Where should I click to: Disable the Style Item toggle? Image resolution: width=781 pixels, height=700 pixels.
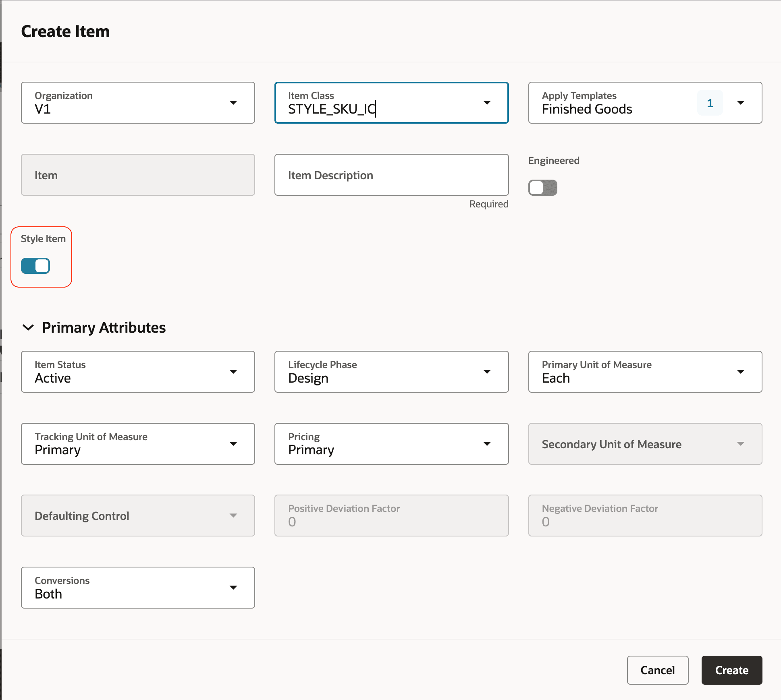(x=35, y=266)
